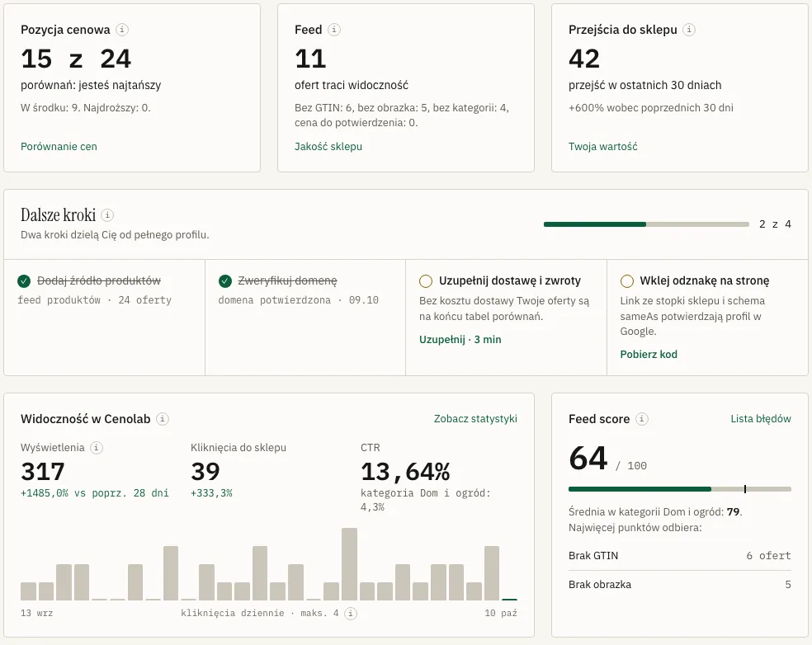The image size is (812, 645).
Task: Click info icon beside Widoczność w Cenolab
Action: [x=163, y=419]
